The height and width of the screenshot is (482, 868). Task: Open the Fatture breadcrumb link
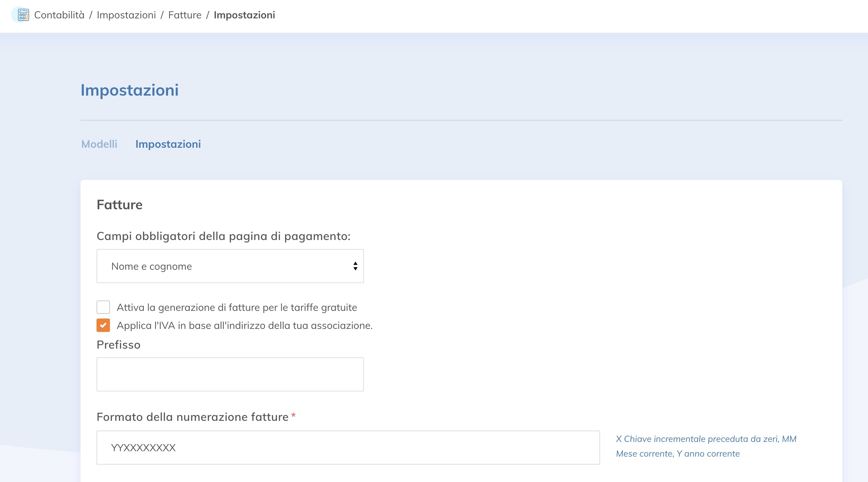[185, 15]
